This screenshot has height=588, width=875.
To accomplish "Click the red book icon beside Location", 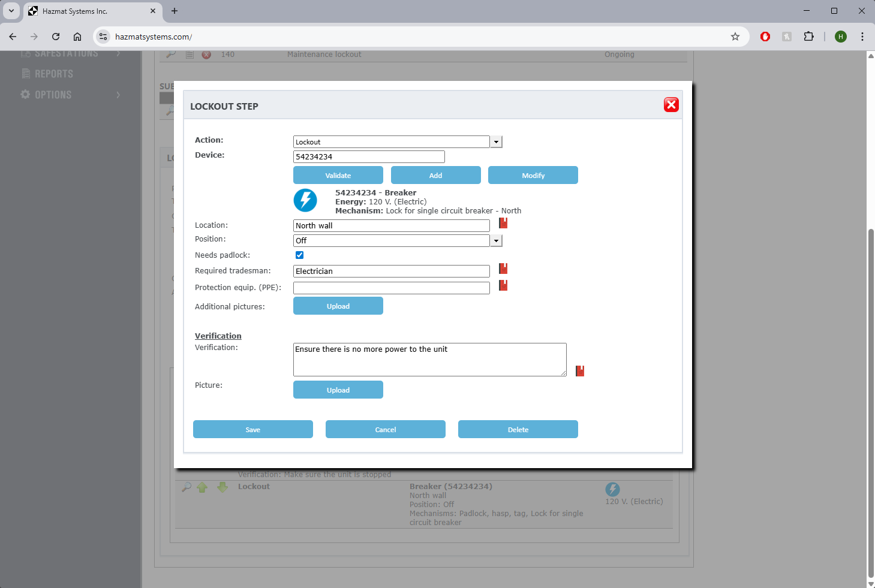I will [x=503, y=223].
